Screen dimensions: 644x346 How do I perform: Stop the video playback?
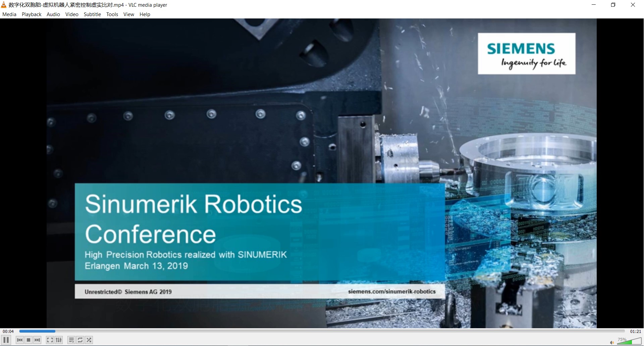click(29, 340)
